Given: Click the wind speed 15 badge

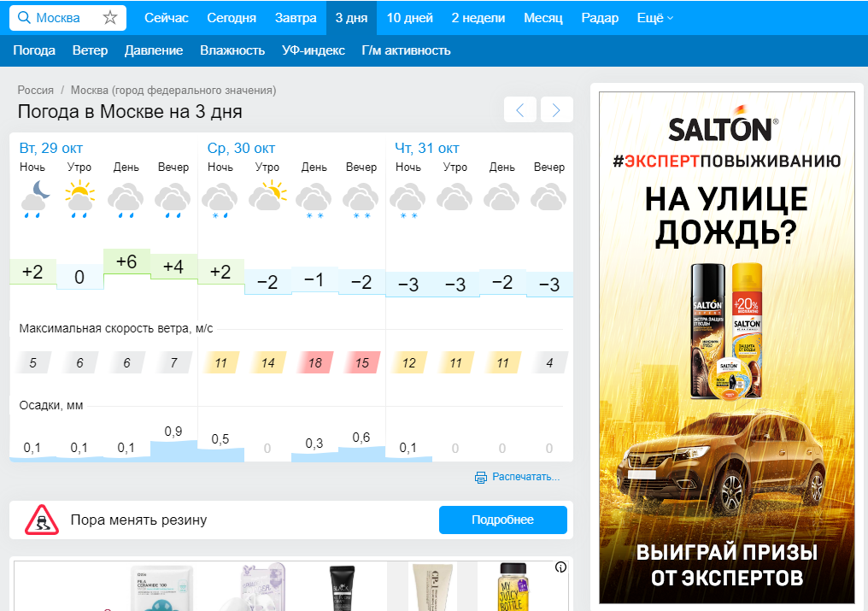Looking at the screenshot, I should coord(362,363).
